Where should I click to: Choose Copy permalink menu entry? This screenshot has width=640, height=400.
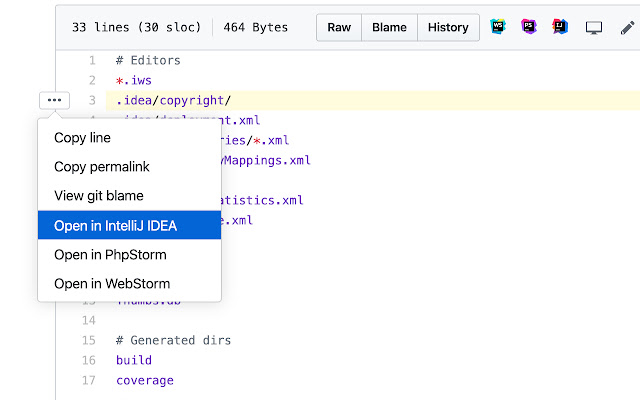pyautogui.click(x=101, y=167)
